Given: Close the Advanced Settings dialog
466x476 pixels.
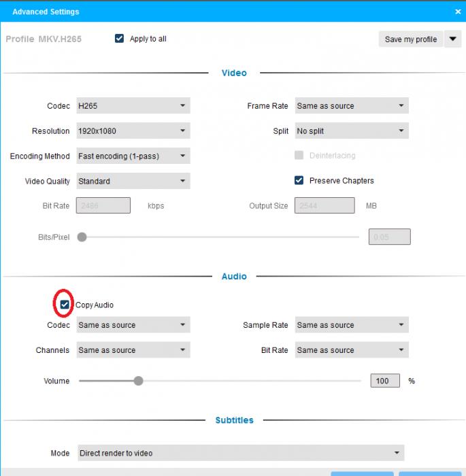Looking at the screenshot, I should 457,12.
